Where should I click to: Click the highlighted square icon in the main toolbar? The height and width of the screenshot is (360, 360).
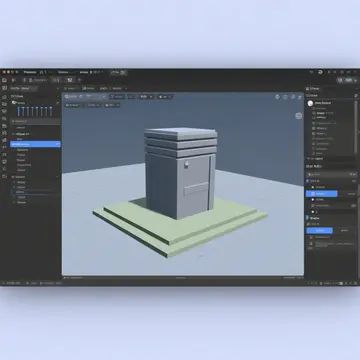70,80
